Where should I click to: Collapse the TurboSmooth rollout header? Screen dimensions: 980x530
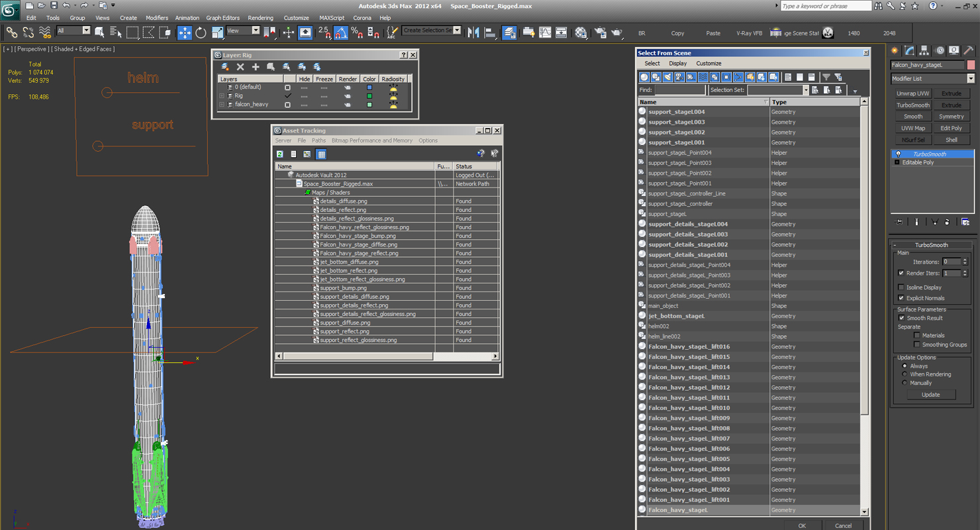tap(931, 245)
